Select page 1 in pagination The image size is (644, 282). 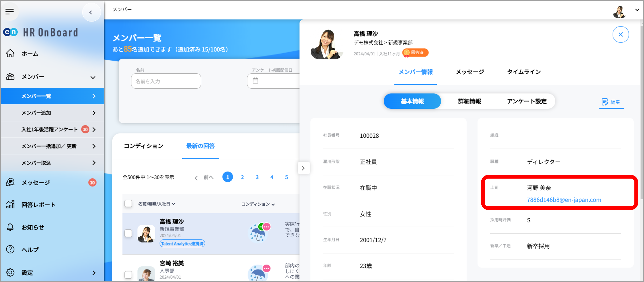click(x=228, y=177)
